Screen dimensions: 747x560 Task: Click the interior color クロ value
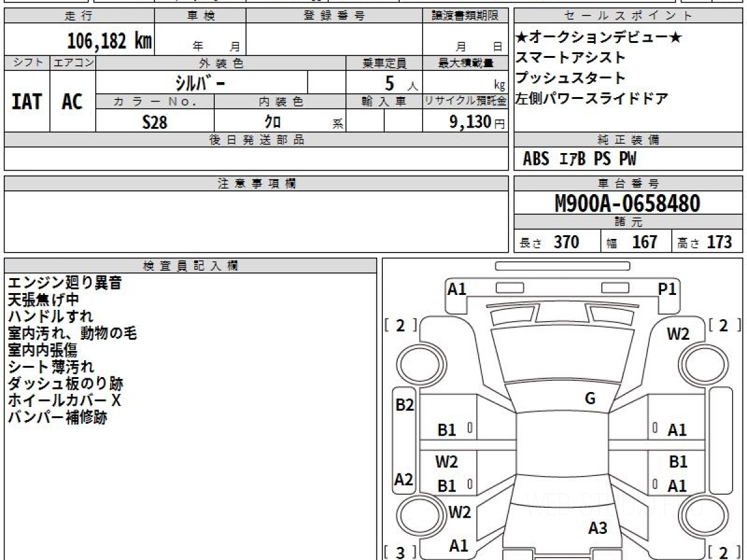click(273, 122)
